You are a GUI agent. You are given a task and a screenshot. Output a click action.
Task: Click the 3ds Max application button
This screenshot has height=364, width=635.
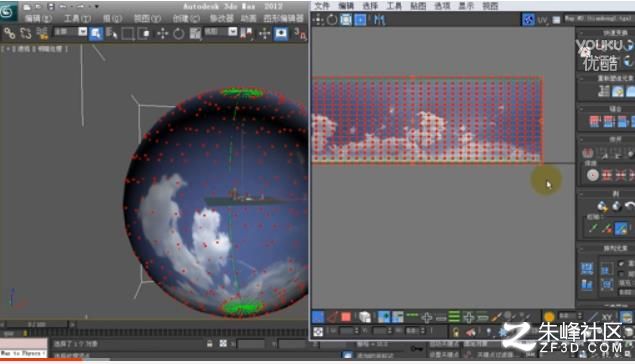coord(7,12)
